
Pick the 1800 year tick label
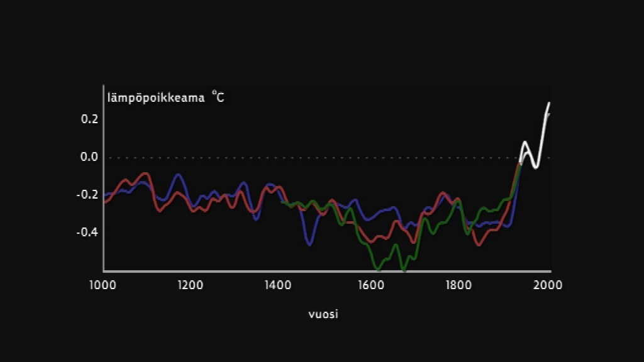[x=458, y=285]
